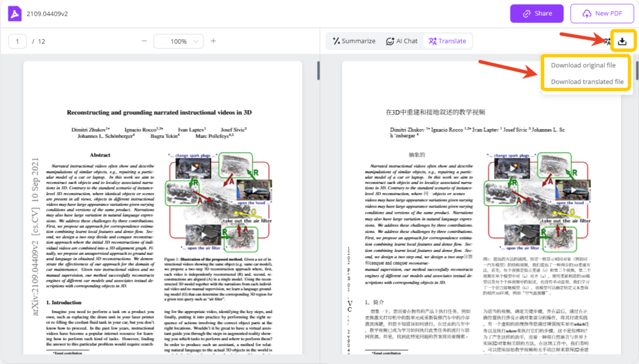Click the link icon on Share button
Image resolution: width=639 pixels, height=364 pixels.
[527, 14]
